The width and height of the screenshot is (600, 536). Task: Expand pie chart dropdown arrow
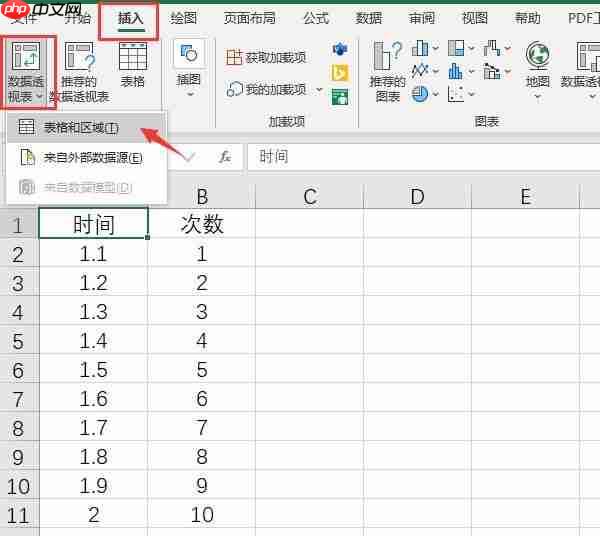pyautogui.click(x=435, y=94)
